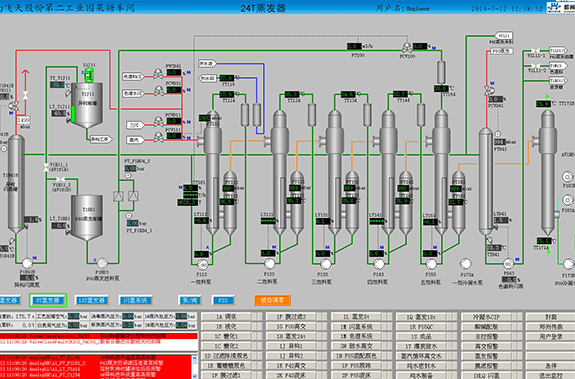Switch to the 18T evaporator screen
Screen dimensions: 575x379
click(x=92, y=301)
